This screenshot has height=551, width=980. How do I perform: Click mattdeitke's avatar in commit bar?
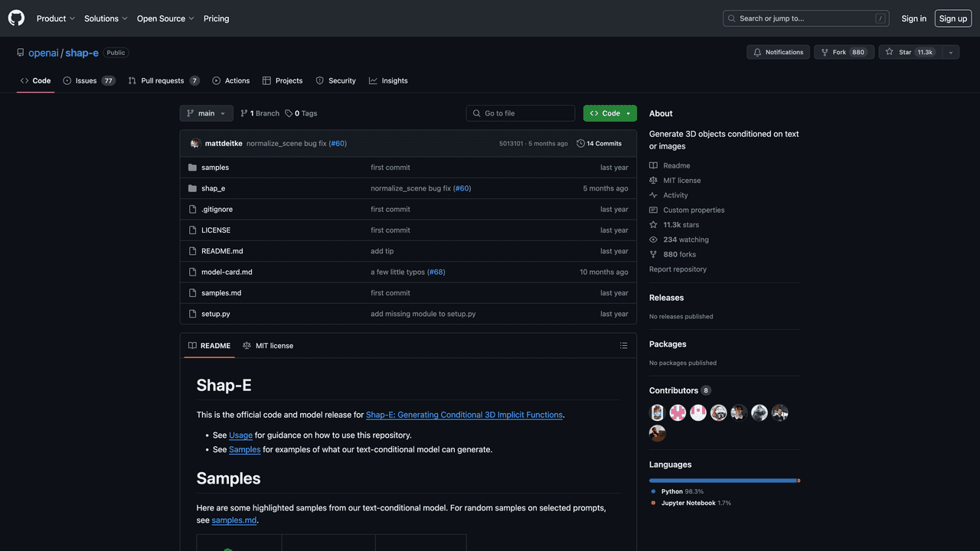pos(195,144)
